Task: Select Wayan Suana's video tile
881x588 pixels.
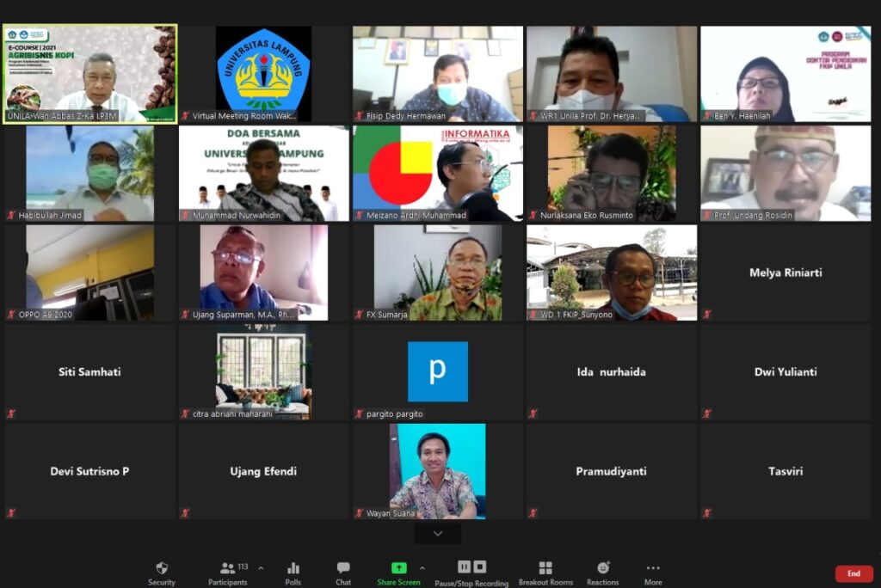Action: tap(437, 470)
